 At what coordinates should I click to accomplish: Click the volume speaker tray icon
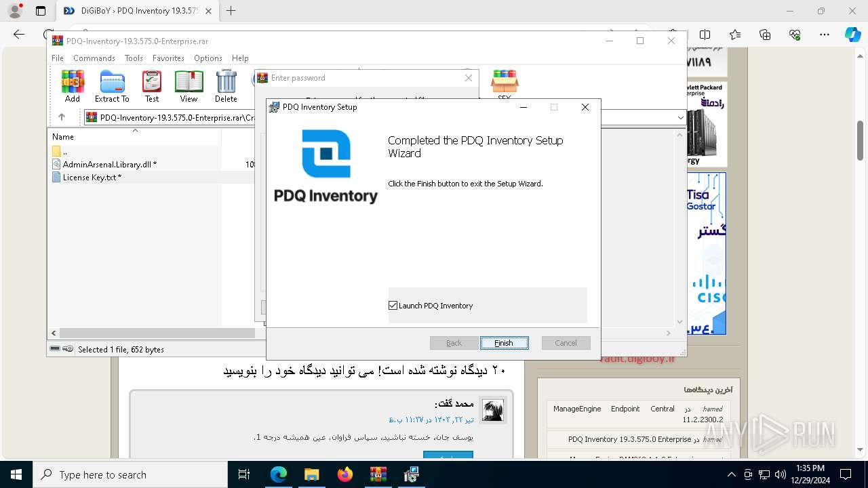(x=781, y=474)
